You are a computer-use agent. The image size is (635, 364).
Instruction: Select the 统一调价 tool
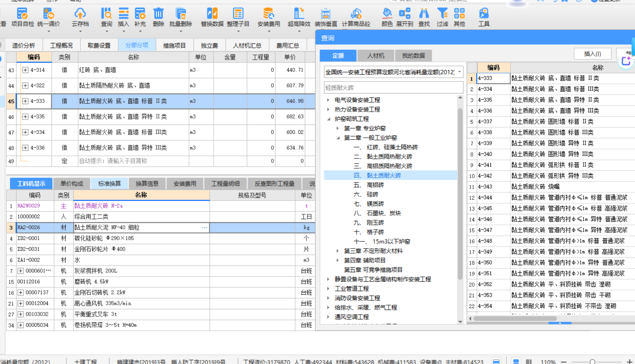(x=48, y=17)
